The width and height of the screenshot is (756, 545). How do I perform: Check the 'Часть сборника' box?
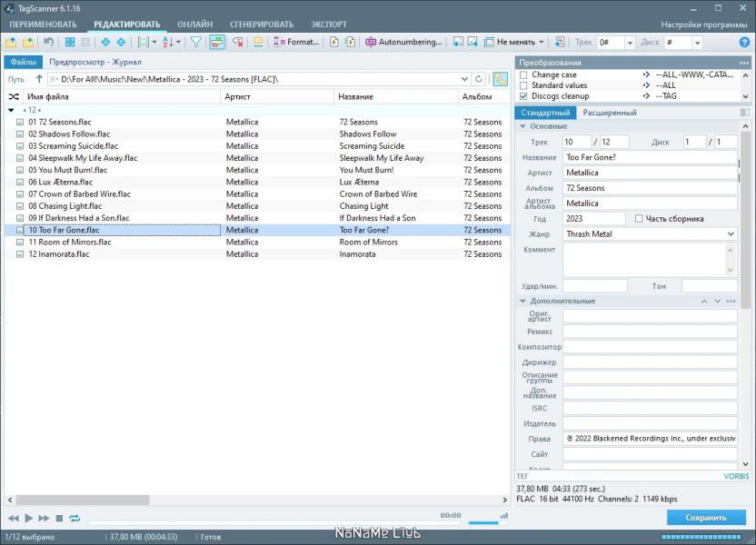pos(639,219)
